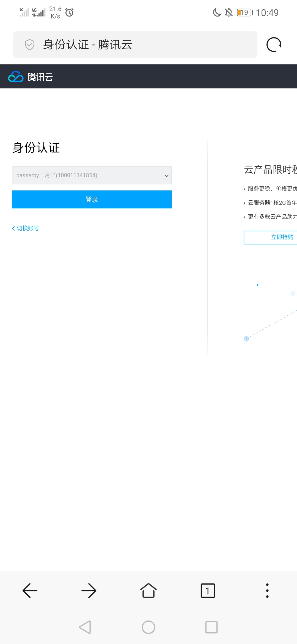Open the browser home page icon

148,591
